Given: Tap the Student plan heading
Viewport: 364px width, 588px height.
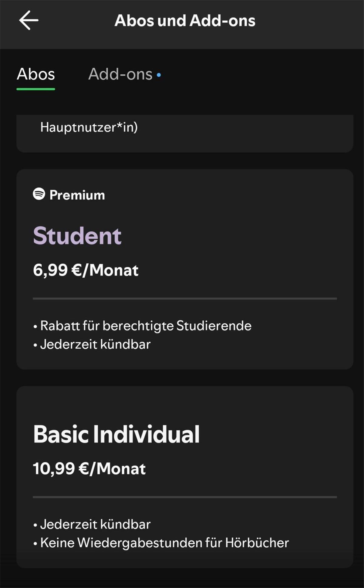Looking at the screenshot, I should click(77, 236).
